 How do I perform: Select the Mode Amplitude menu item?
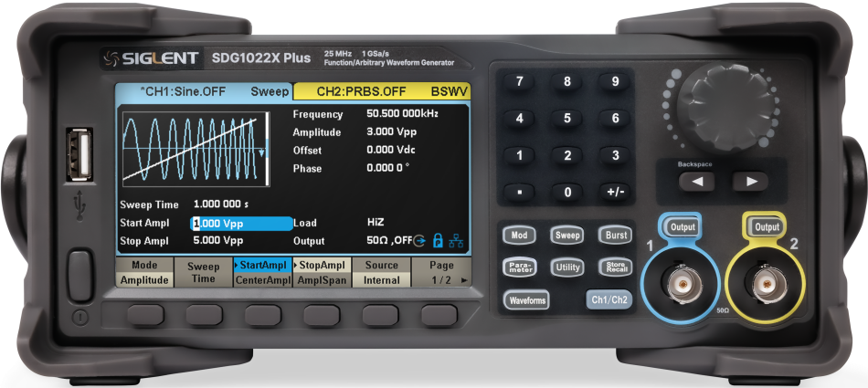[144, 272]
